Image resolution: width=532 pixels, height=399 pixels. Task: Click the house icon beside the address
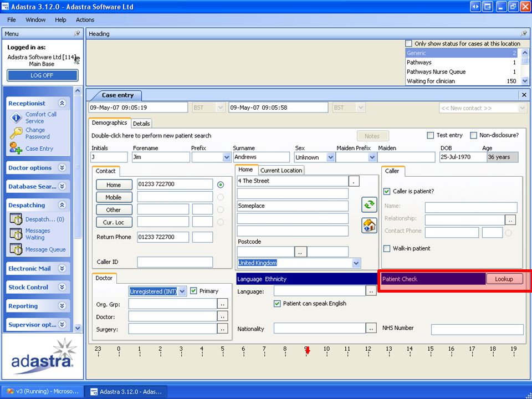click(369, 226)
